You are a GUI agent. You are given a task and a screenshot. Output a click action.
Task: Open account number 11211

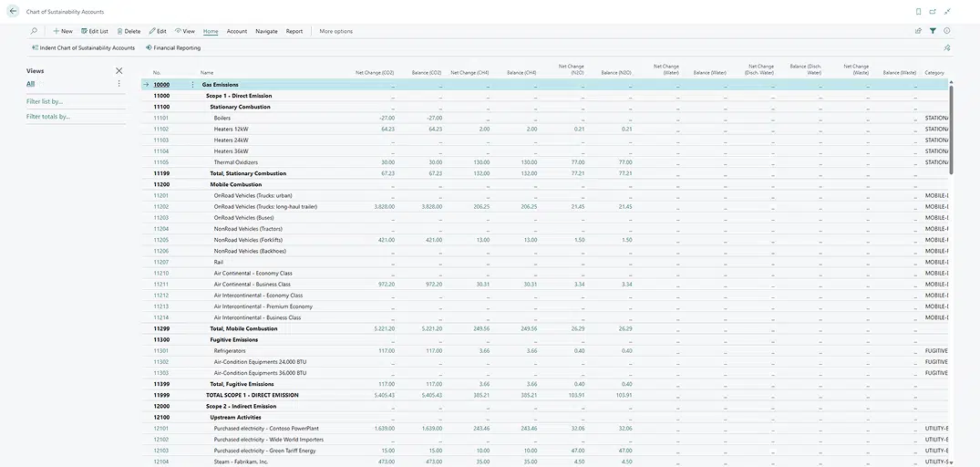(160, 285)
